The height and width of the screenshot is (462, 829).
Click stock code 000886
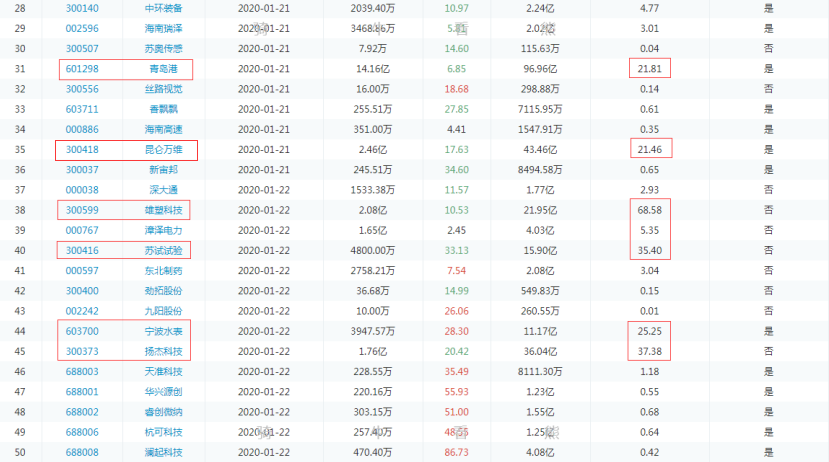(x=82, y=130)
